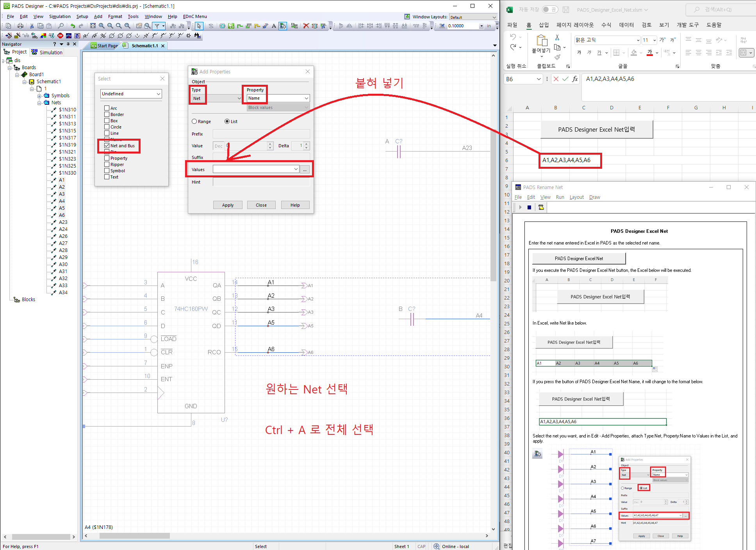Viewport: 756px width, 550px height.
Task: Open the Values dropdown in Add Properties
Action: pyautogui.click(x=296, y=169)
